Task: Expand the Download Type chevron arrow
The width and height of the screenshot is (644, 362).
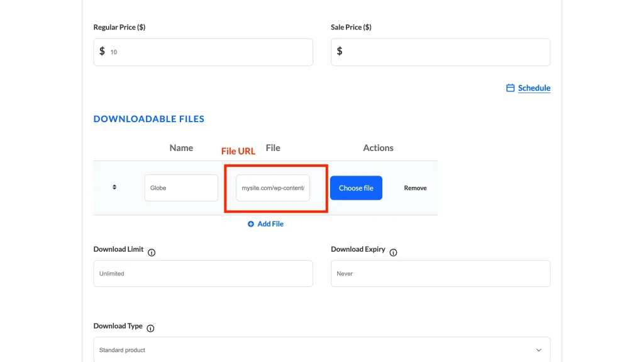Action: pos(538,350)
